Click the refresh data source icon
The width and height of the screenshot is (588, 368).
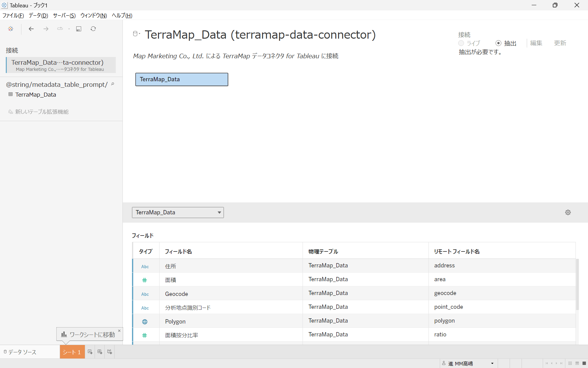click(x=93, y=29)
